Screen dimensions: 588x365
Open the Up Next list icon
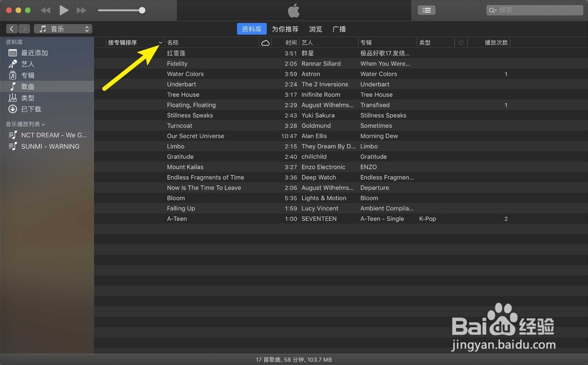[426, 10]
